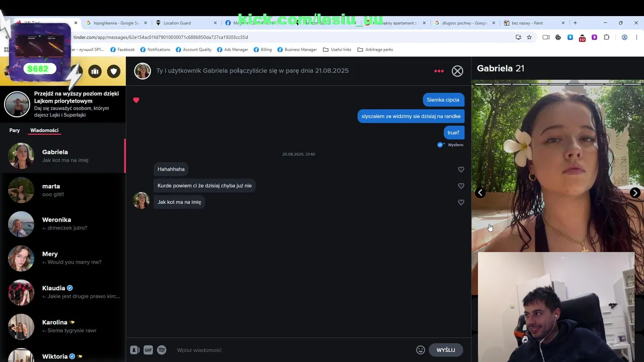Click the install-app icon in address bar

(518, 37)
